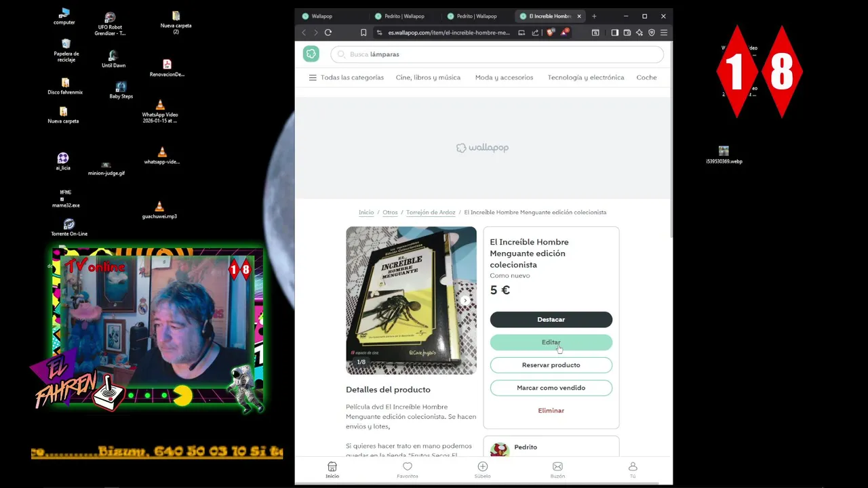Select Baby Steps desktop icon
Screen dimensions: 868x488
point(121,90)
